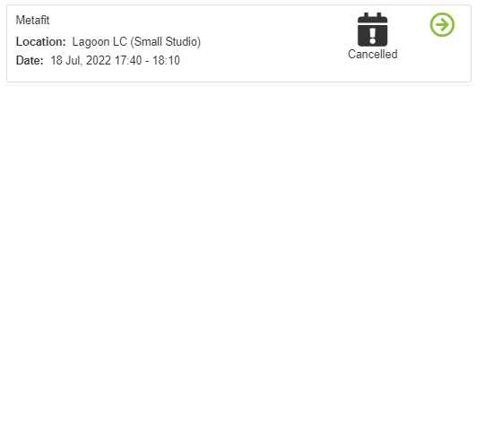
Task: Click the Metafit class title
Action: pyautogui.click(x=32, y=21)
